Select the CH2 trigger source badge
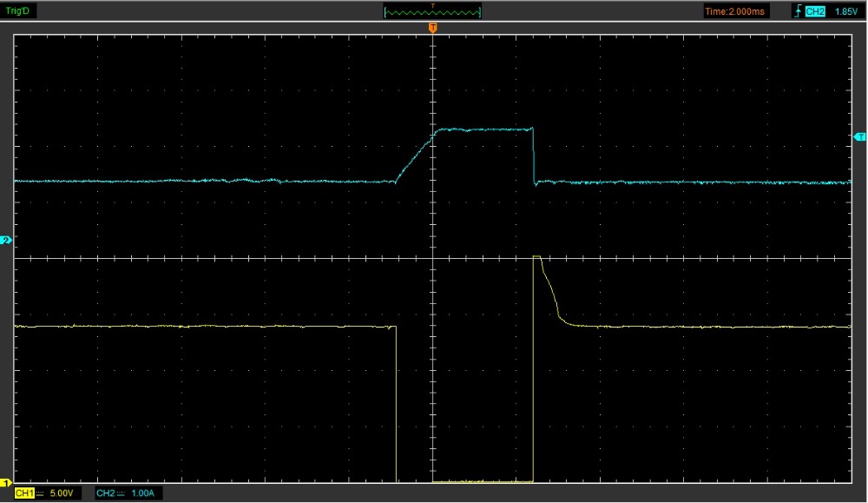The width and height of the screenshot is (868, 503). click(814, 11)
